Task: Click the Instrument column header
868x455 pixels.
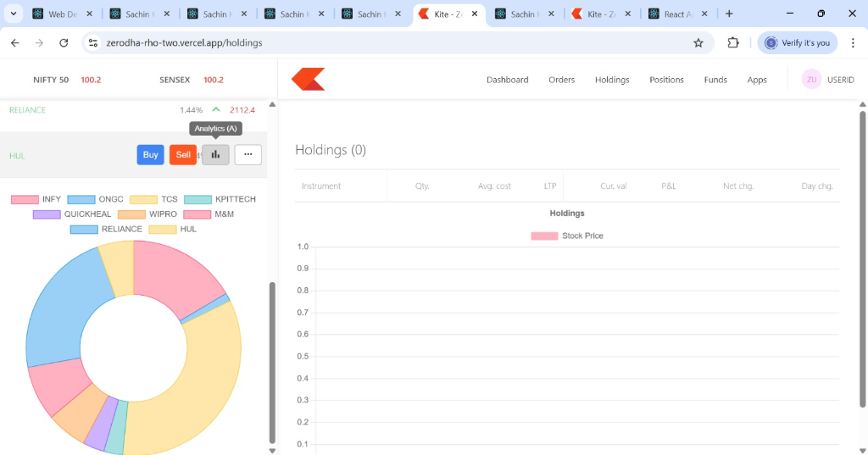Action: pos(321,186)
